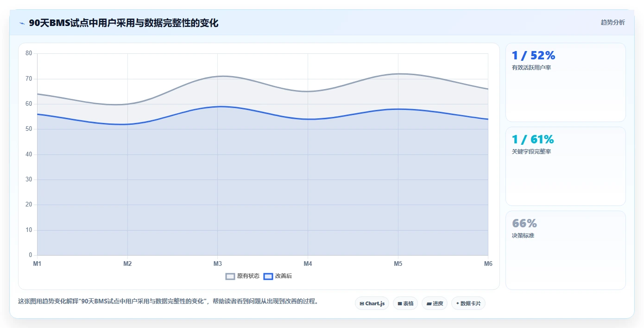Click the M6 x-axis label

tap(488, 264)
